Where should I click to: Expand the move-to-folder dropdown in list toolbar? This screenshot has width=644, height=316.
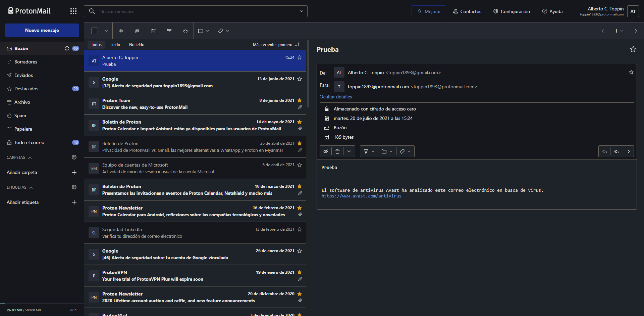tap(204, 31)
